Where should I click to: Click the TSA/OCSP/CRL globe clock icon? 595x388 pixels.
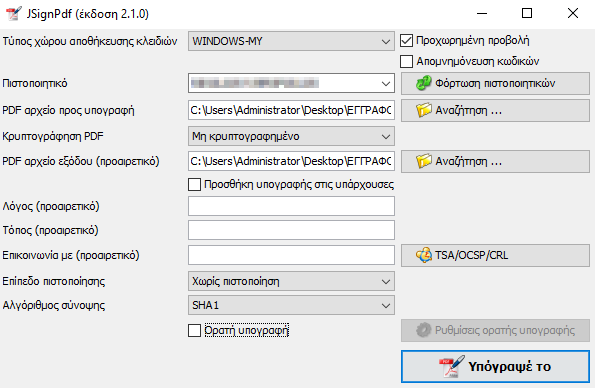[x=423, y=255]
